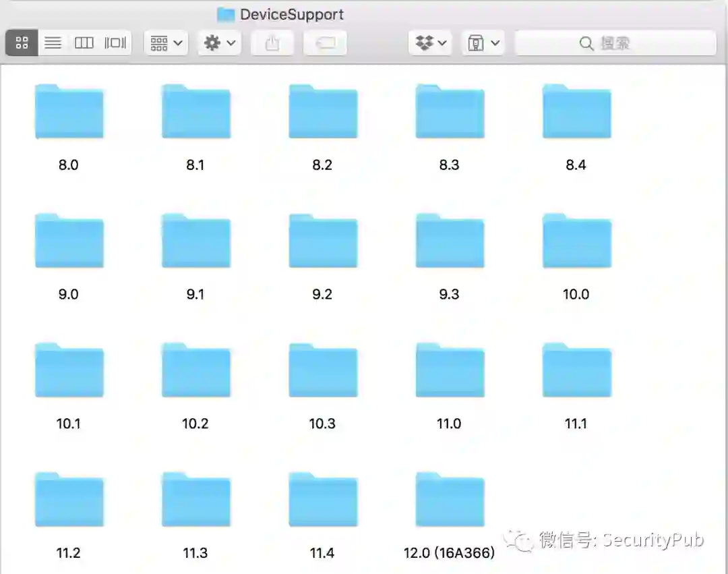728x574 pixels.
Task: Select the 9.1 folder icon
Action: 196,241
